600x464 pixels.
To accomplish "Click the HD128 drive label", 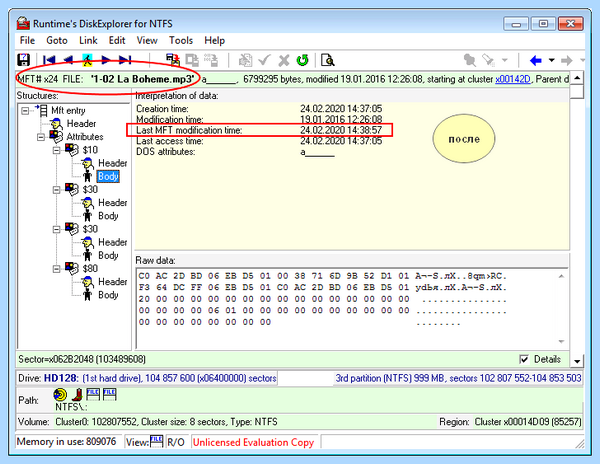I will [x=60, y=378].
